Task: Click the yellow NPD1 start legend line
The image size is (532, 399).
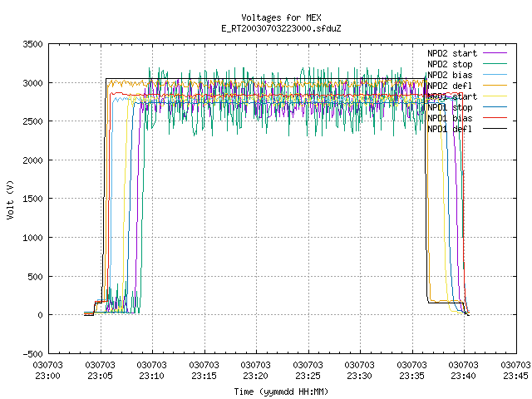Action: point(495,96)
